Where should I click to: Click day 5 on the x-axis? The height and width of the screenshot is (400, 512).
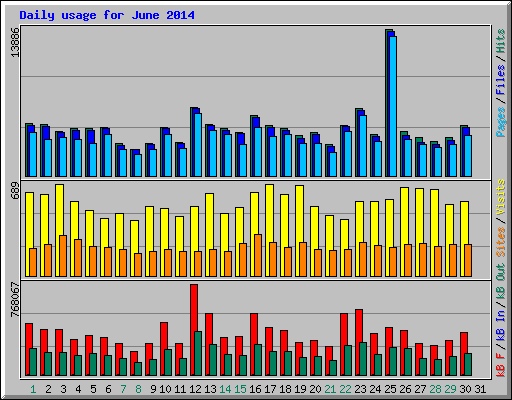93,389
